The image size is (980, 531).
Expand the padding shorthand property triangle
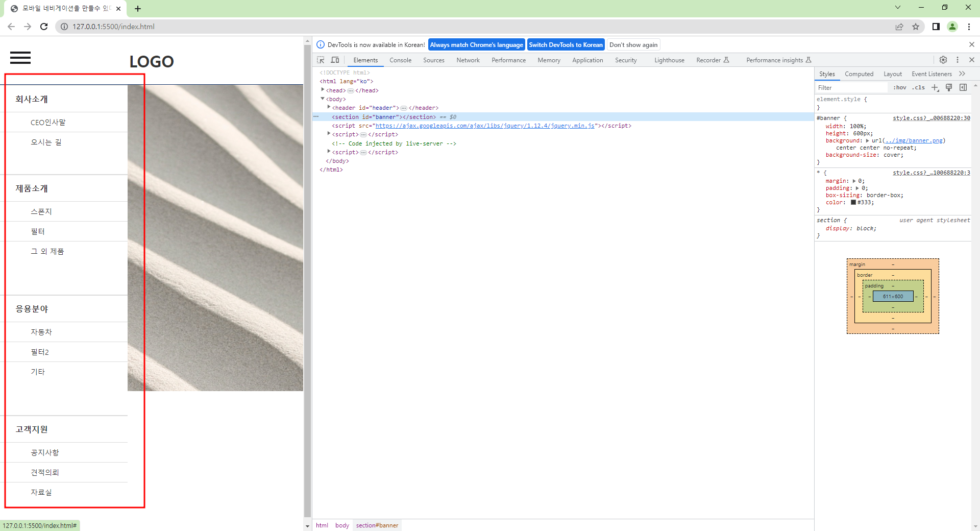click(857, 188)
